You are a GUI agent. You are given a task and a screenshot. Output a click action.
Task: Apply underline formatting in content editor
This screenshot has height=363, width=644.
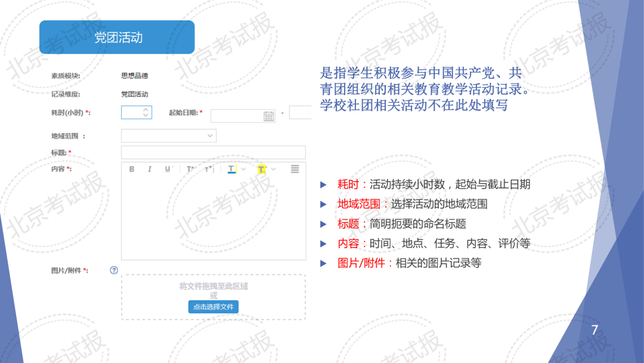click(x=168, y=169)
